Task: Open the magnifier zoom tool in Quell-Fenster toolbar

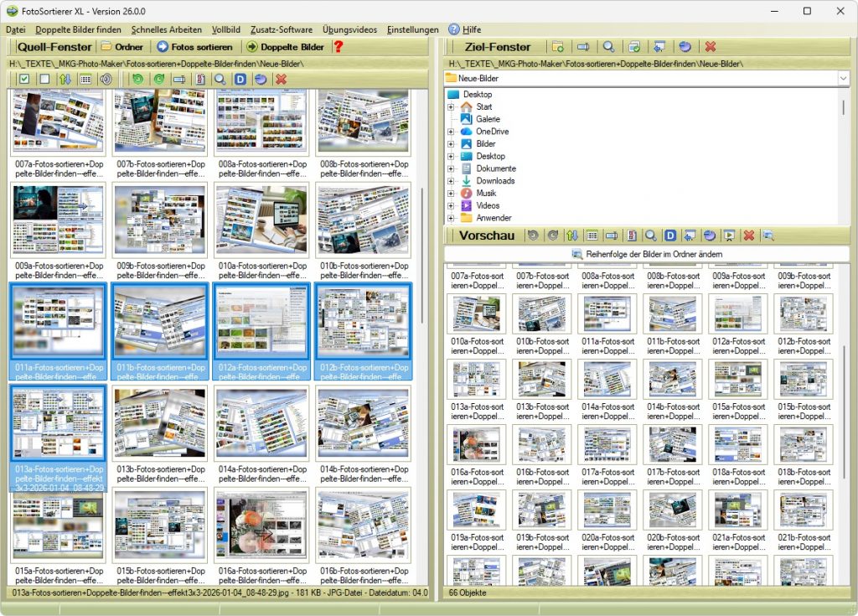Action: point(220,78)
